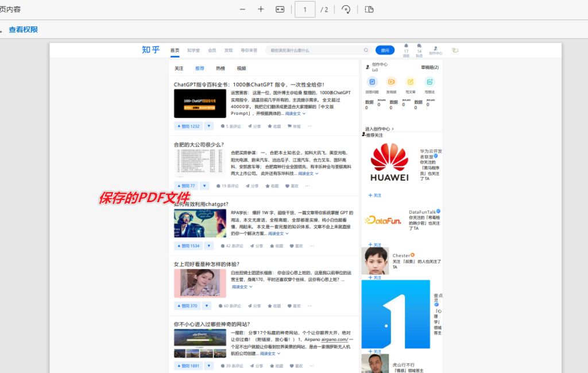
Task: Open the 写想法 (write idea) icon
Action: click(x=430, y=81)
